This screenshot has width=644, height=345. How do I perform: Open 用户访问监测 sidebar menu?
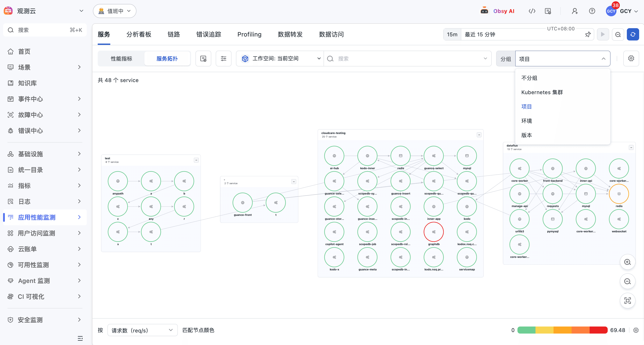click(45, 233)
